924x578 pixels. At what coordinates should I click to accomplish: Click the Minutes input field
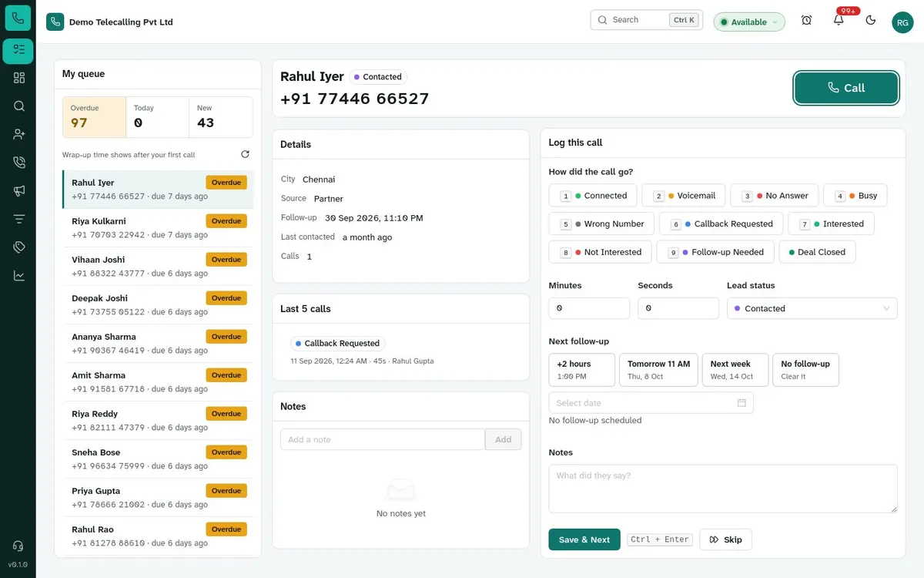589,308
